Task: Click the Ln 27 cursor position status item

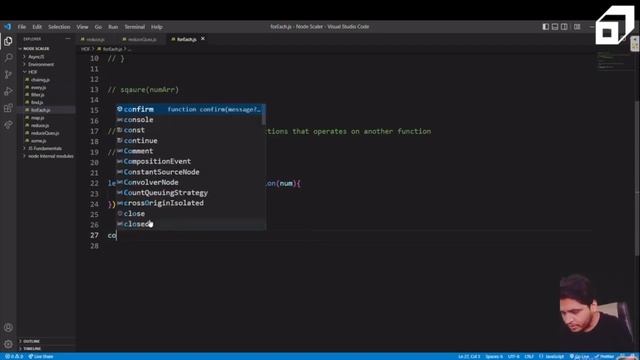Action: point(469,356)
